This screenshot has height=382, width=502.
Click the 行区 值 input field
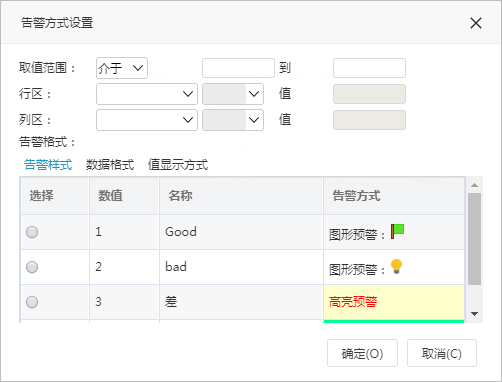369,94
